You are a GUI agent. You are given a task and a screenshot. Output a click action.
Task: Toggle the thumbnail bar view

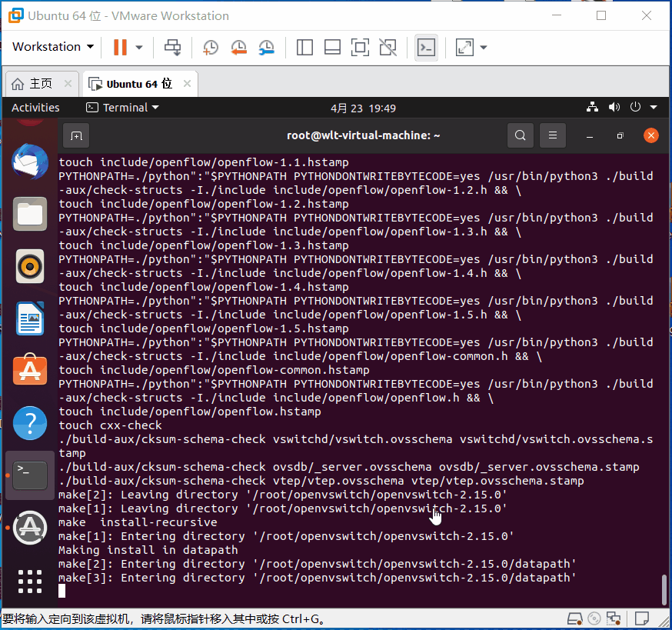click(332, 47)
